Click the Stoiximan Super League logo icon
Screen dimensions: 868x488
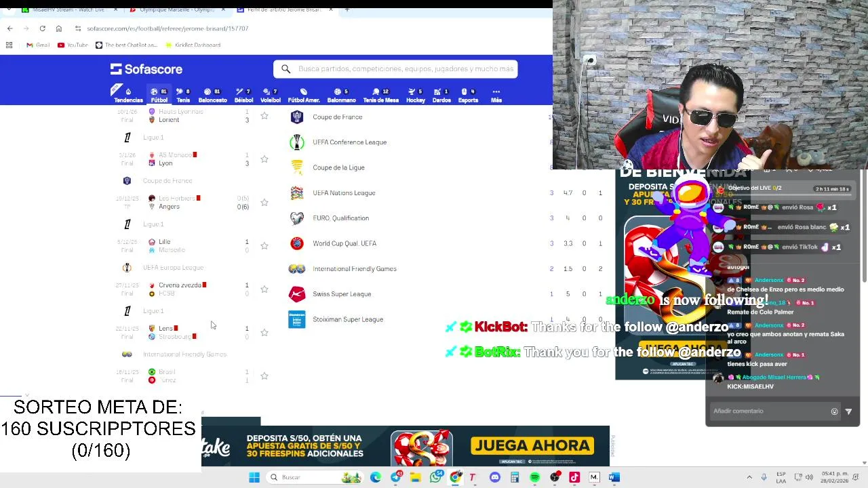[297, 319]
